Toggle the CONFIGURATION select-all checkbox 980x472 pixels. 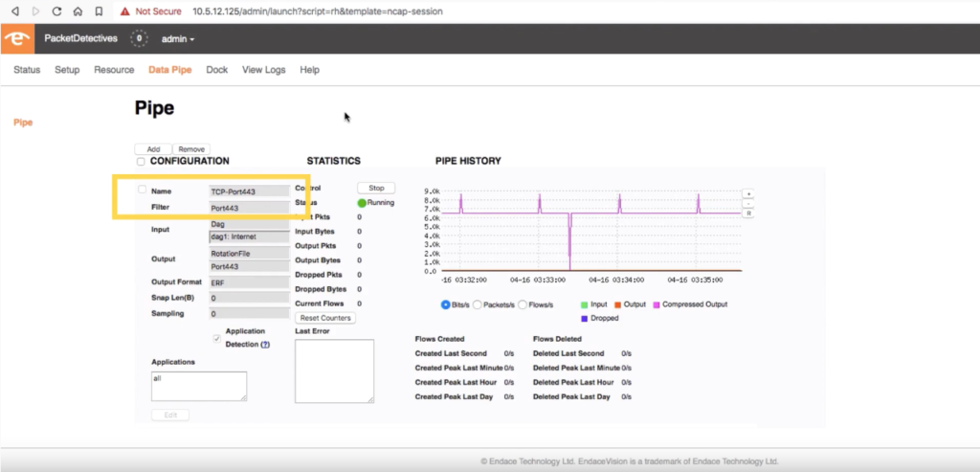[141, 161]
